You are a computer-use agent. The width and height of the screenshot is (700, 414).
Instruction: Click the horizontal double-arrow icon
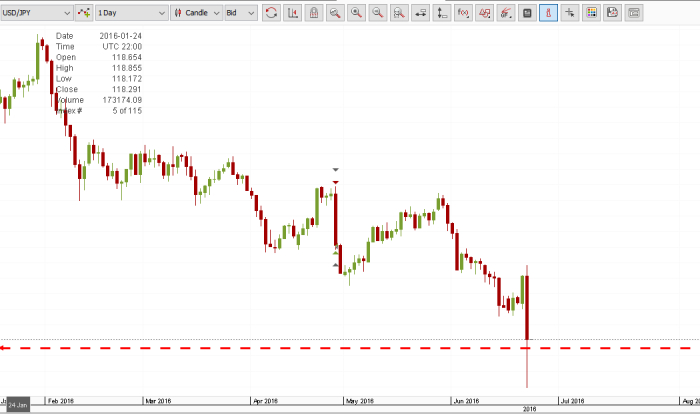[421, 13]
